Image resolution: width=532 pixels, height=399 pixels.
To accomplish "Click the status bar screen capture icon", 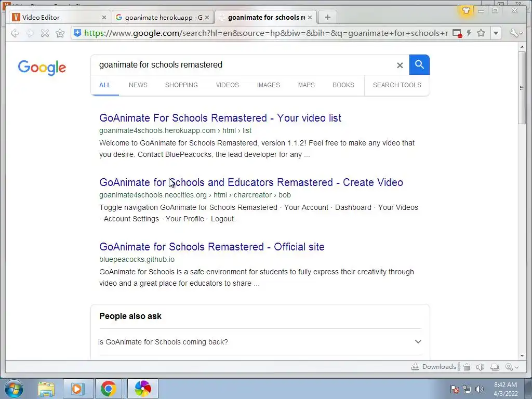I will click(495, 367).
